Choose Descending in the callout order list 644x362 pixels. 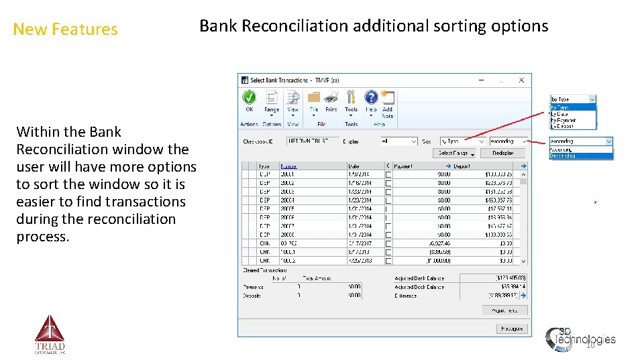coord(581,156)
